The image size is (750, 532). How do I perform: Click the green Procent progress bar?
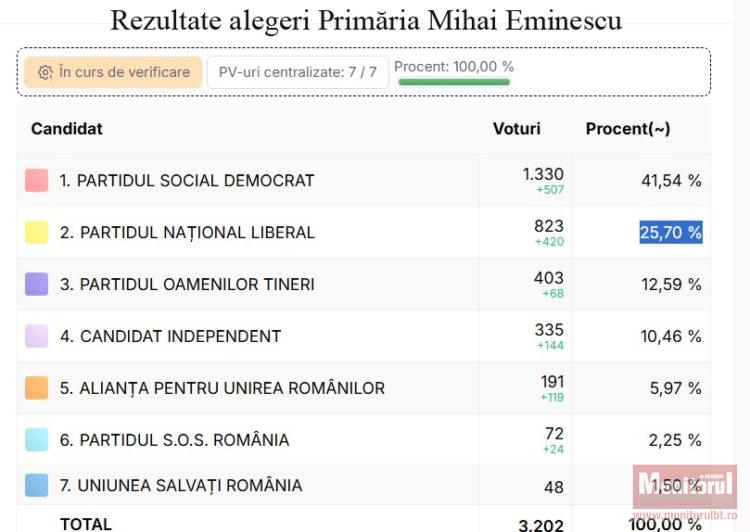[455, 82]
